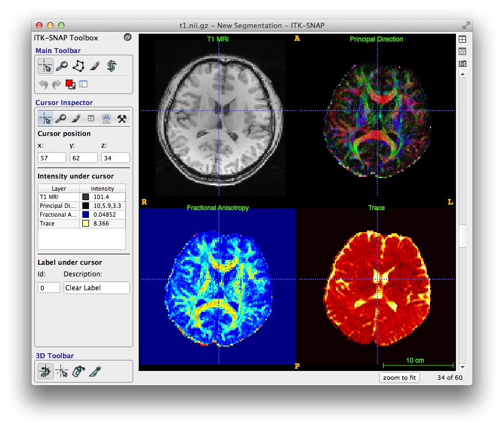Select the polygon drawing tool
Image resolution: width=504 pixels, height=429 pixels.
(78, 66)
